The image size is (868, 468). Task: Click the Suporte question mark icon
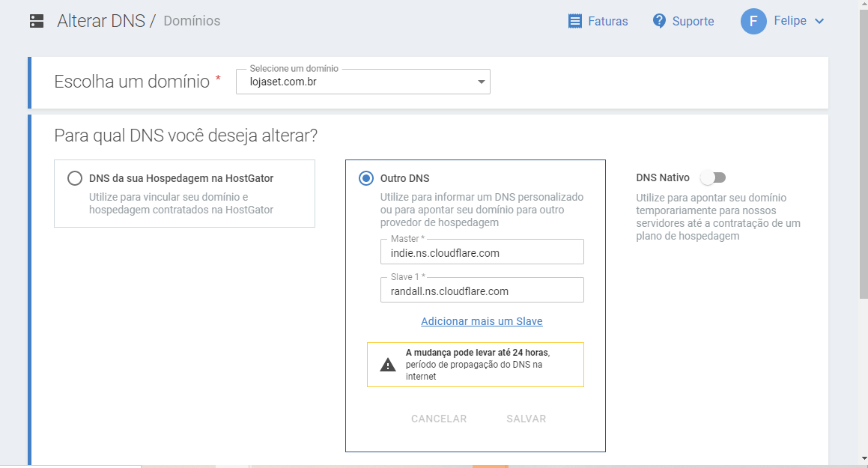pyautogui.click(x=659, y=21)
